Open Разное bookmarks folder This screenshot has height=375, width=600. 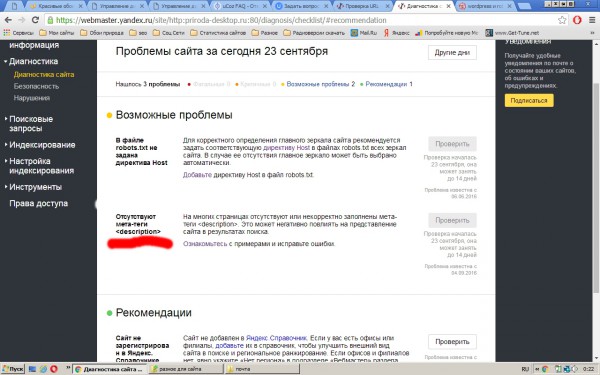(264, 33)
